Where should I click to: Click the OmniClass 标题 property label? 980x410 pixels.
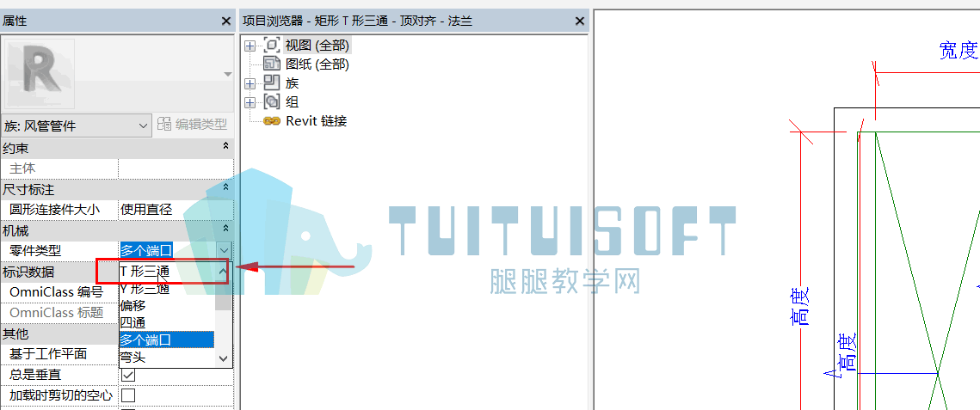point(56,313)
